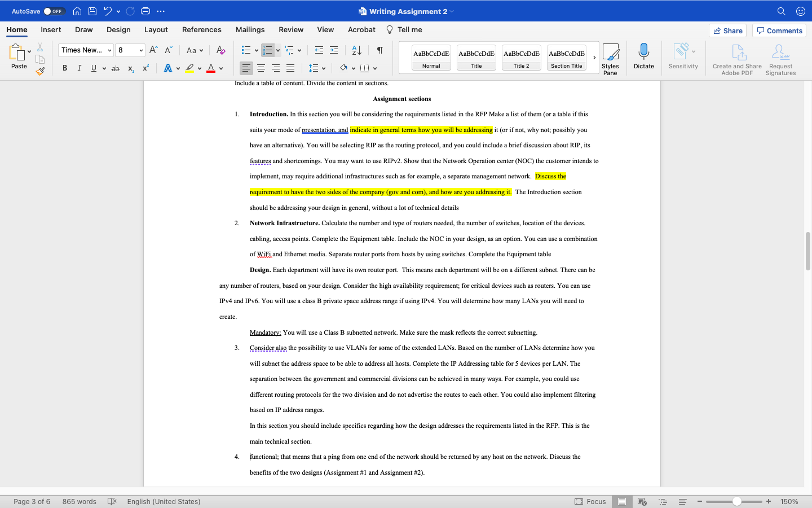
Task: Apply superscript formatting
Action: pyautogui.click(x=145, y=68)
